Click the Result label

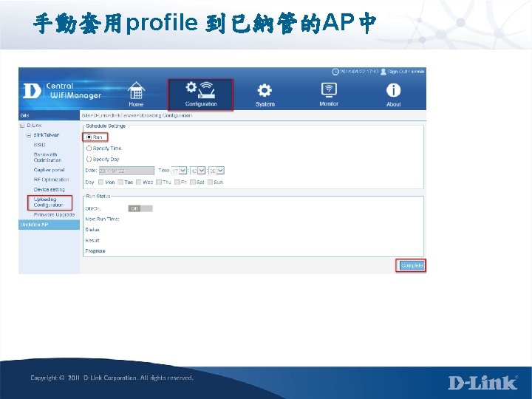point(92,241)
